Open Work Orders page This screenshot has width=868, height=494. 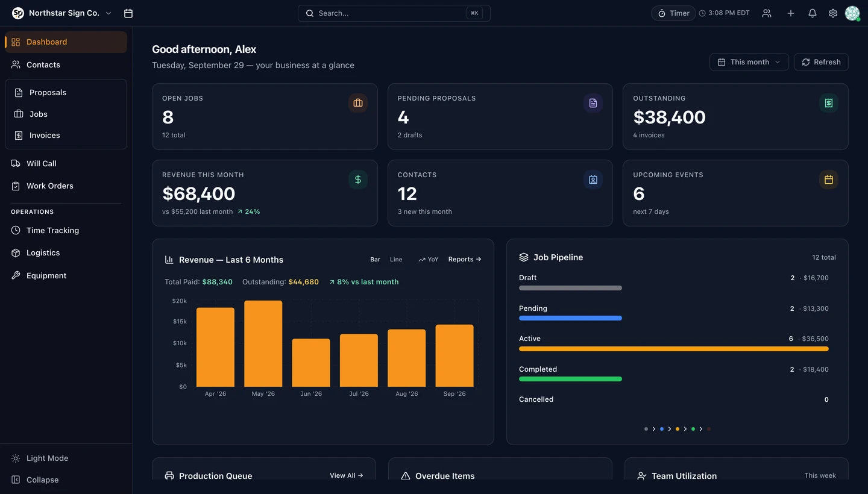click(66, 186)
